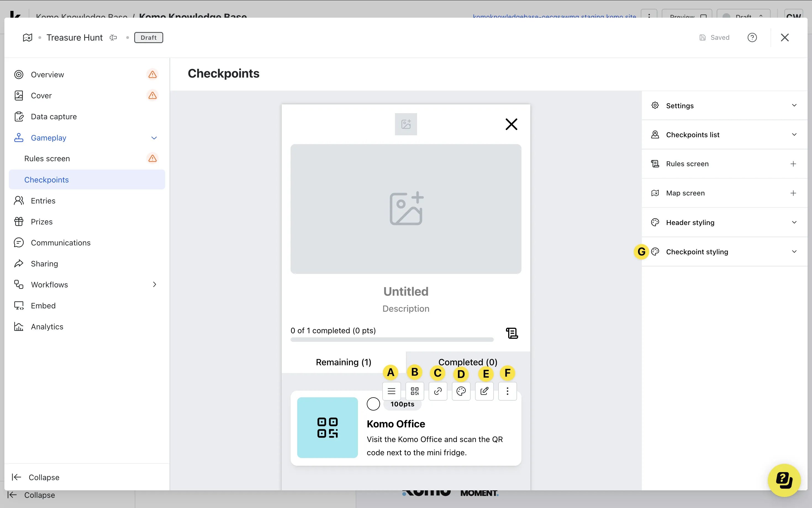Viewport: 812px width, 508px height.
Task: Click the Komo Office QR thumbnail
Action: (x=327, y=428)
